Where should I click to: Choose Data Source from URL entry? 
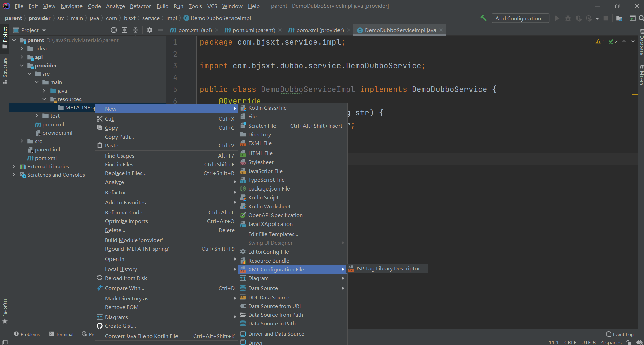tap(292, 306)
